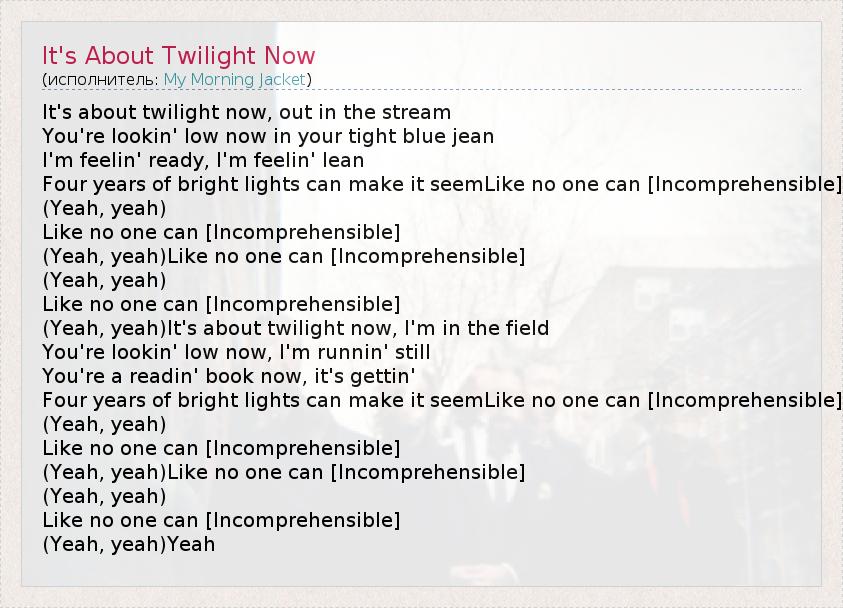The image size is (843, 608).
Task: Click the lyric line mentioning "tight blue jean"
Action: 268,136
